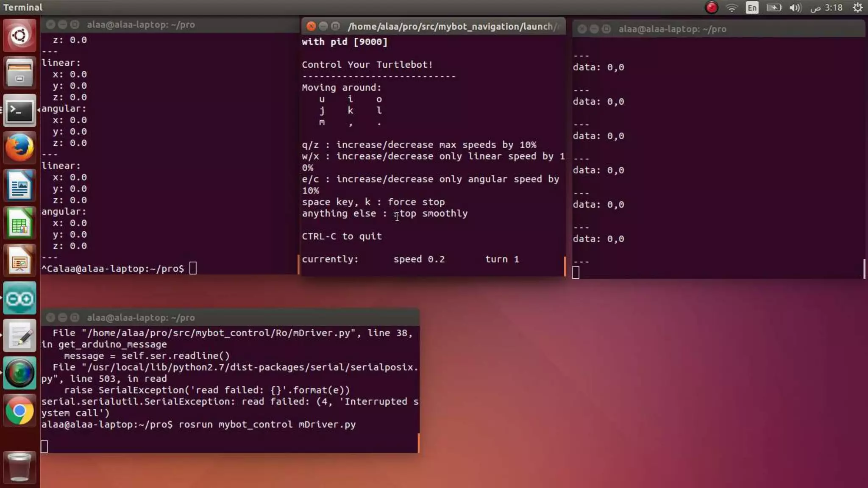Open the clock showing 3:18
The height and width of the screenshot is (488, 868).
click(826, 8)
